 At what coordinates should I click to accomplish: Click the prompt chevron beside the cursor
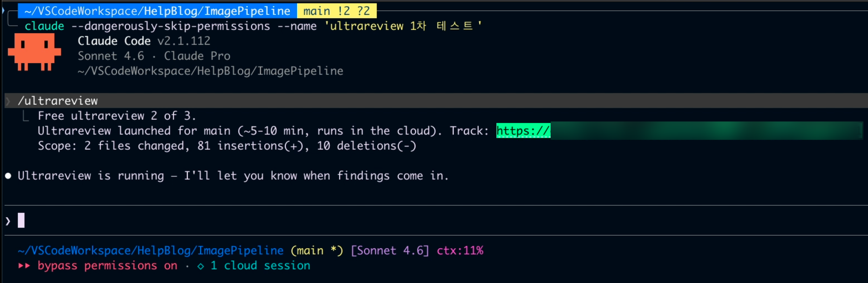click(x=8, y=221)
